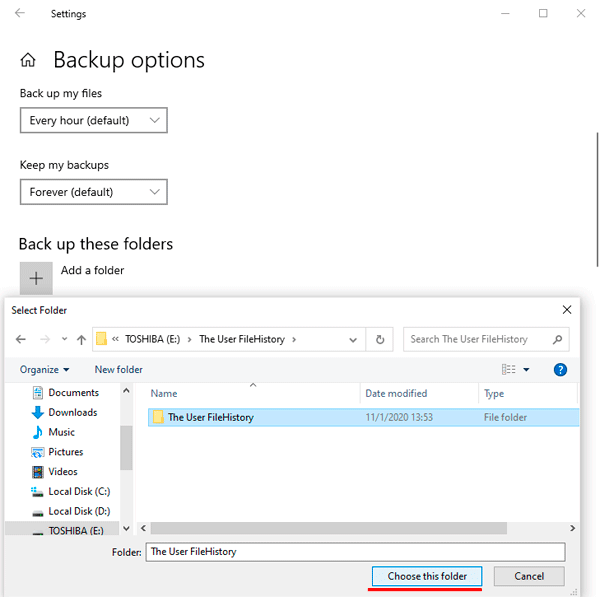
Task: Go back in Select Folder dialog
Action: click(21, 339)
